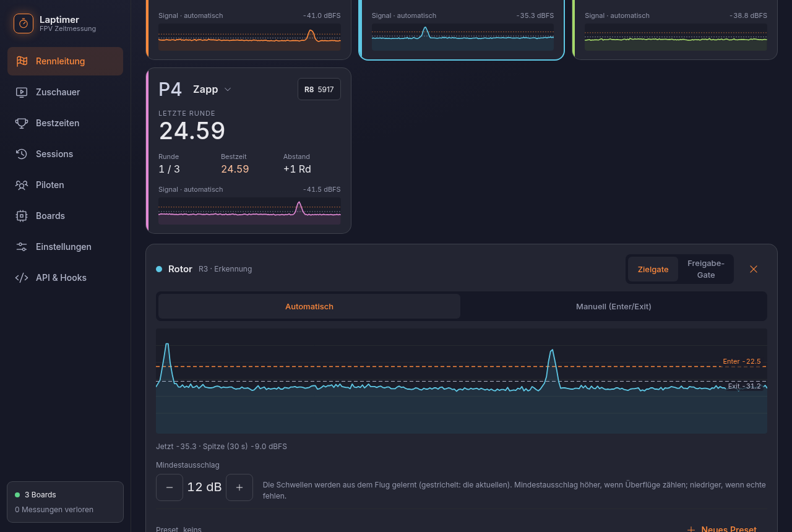This screenshot has width=792, height=532.
Task: Click the Runde value 1 / 3
Action: (170, 169)
